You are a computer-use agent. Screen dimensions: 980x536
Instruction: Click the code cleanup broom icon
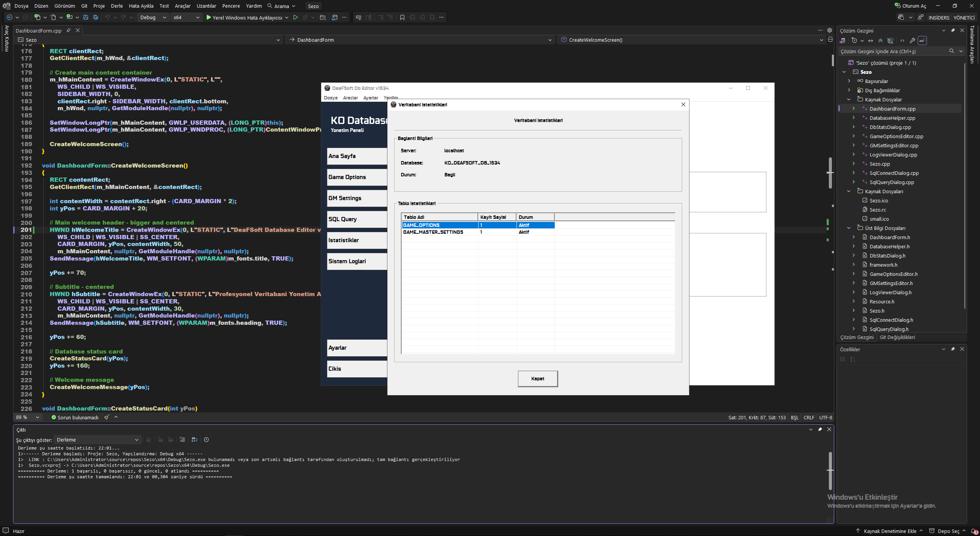107,417
